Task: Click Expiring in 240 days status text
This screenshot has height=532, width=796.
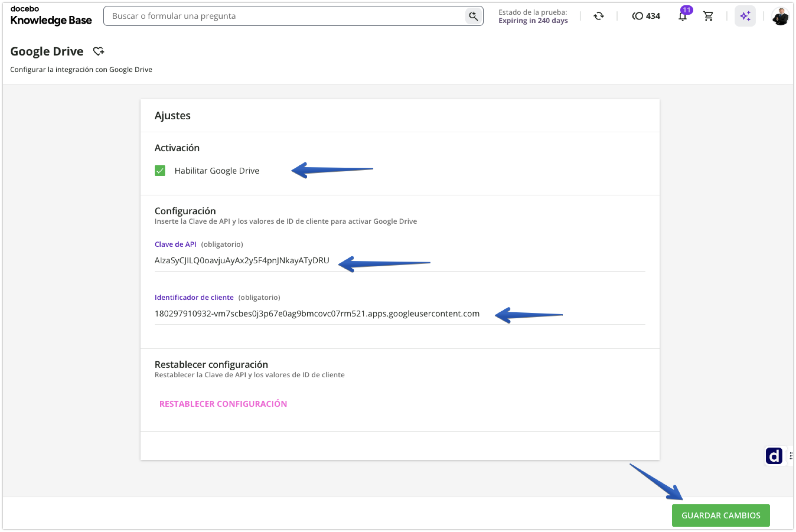Action: (533, 21)
